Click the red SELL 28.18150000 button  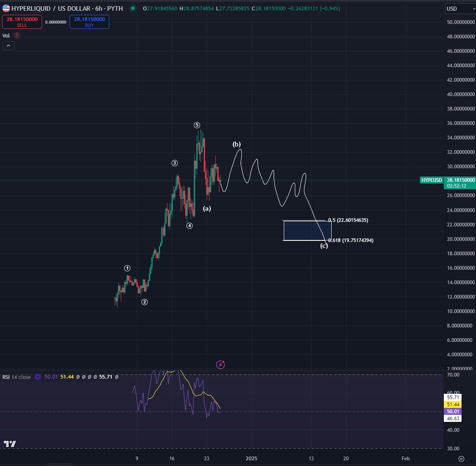(x=22, y=22)
